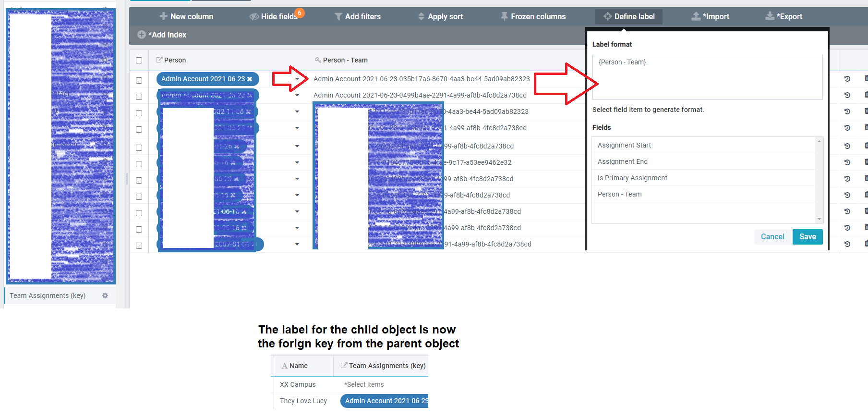
Task: Select Person - Team from Fields list
Action: pos(620,194)
